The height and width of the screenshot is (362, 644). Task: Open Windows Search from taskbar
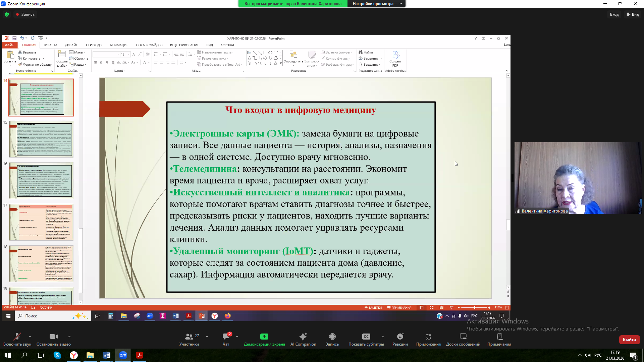tap(24, 355)
